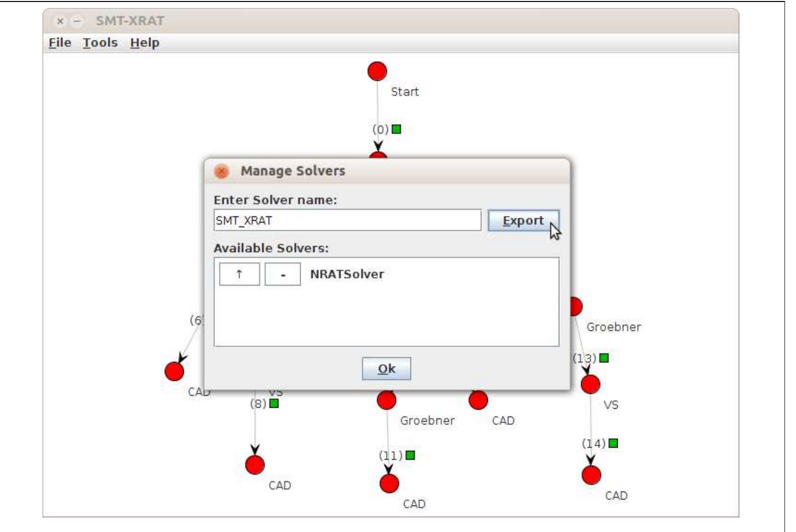Move NRATSolver up with arrow button
This screenshot has width=796, height=532.
coord(239,274)
